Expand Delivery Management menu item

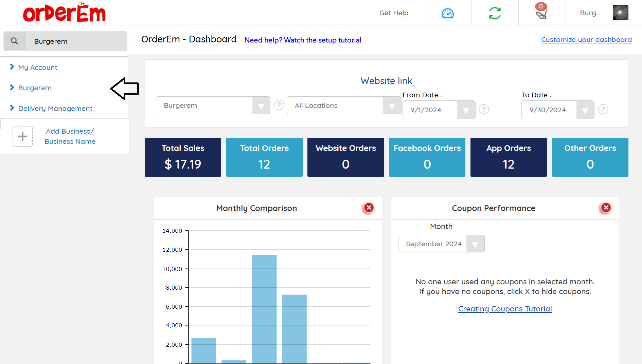click(x=55, y=109)
